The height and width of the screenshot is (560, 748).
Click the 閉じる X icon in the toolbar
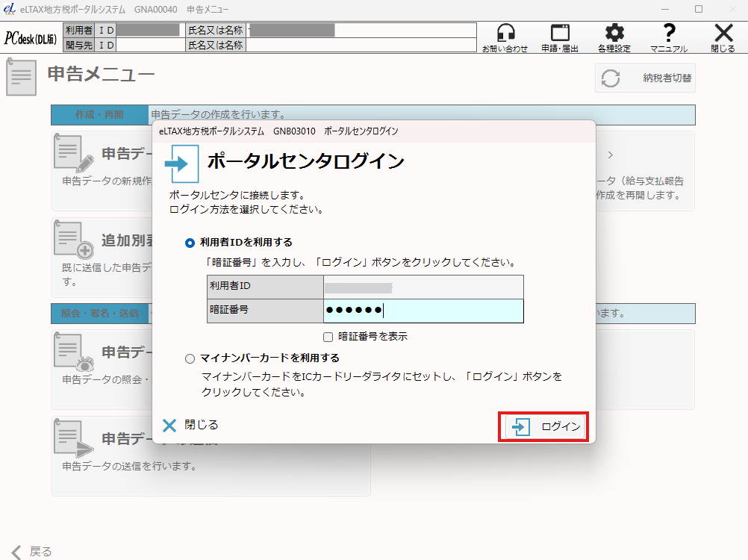click(x=723, y=34)
